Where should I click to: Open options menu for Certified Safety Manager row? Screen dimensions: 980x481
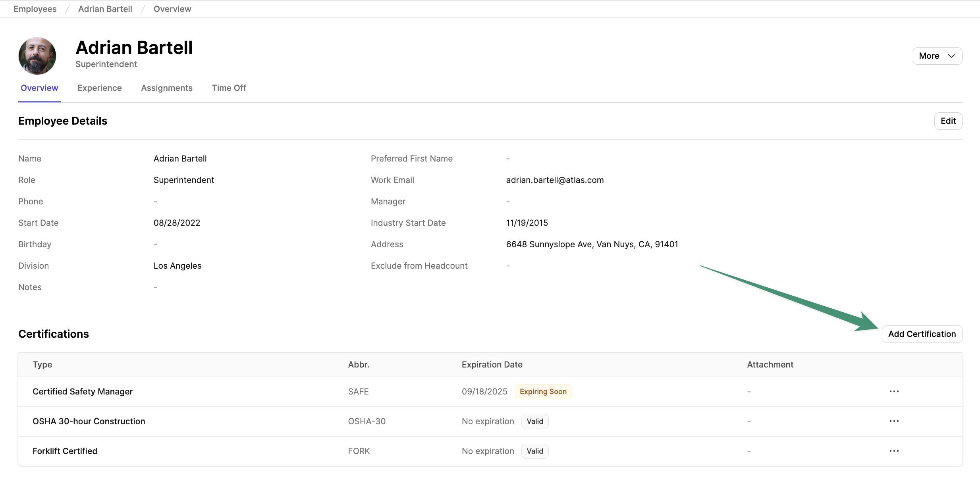coord(894,391)
